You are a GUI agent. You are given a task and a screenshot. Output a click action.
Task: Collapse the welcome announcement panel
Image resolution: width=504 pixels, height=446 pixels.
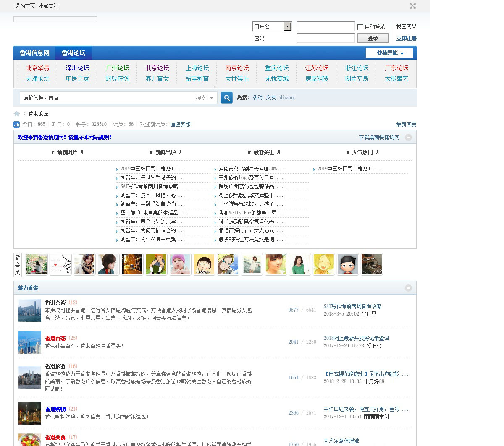[408, 137]
